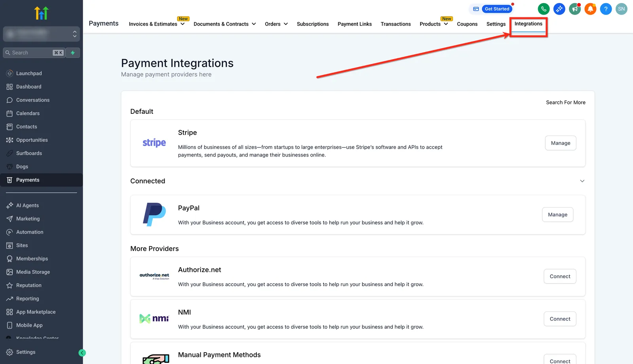Click Search For More link
Viewport: 633px width, 364px height.
point(566,102)
